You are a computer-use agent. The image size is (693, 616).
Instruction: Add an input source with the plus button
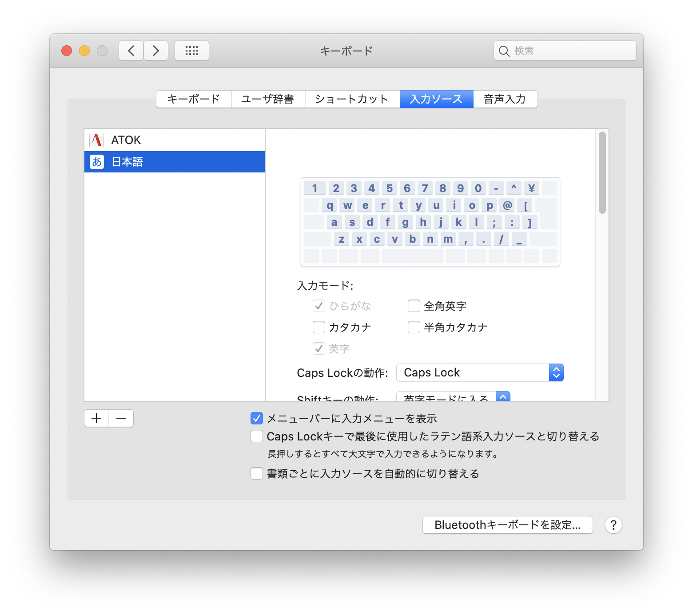pyautogui.click(x=96, y=418)
